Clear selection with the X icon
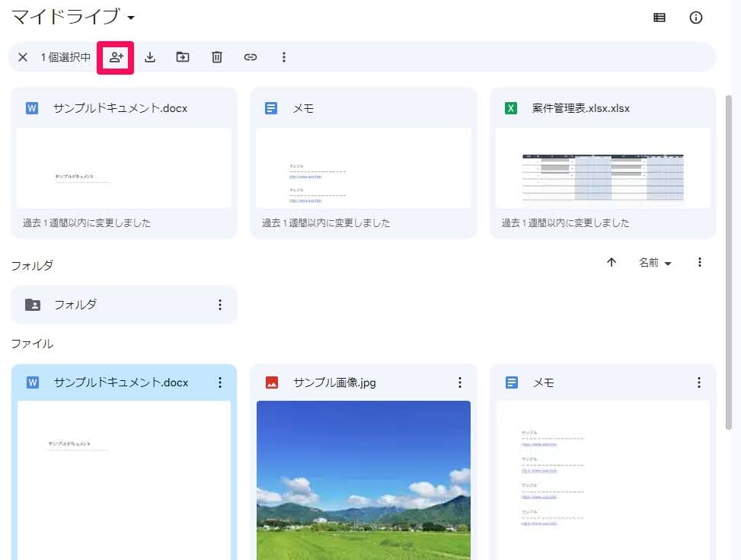Image resolution: width=741 pixels, height=560 pixels. point(23,57)
